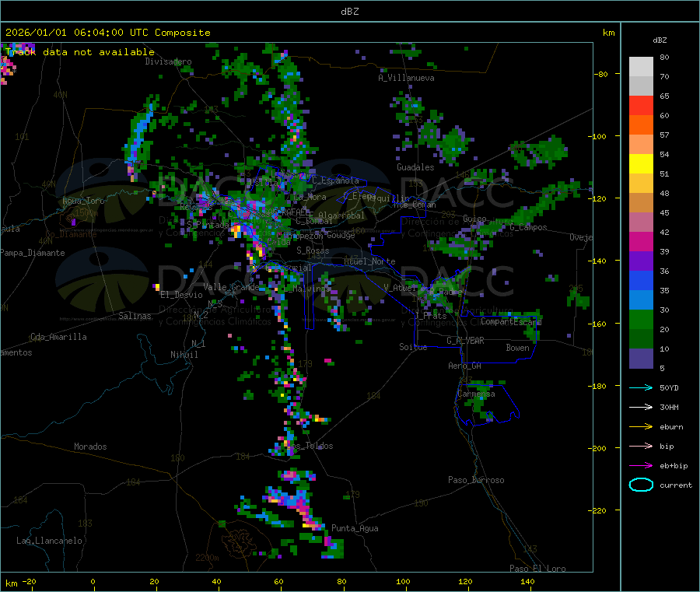
Task: Click the 'Valle_Grande' map label
Action: (x=231, y=287)
